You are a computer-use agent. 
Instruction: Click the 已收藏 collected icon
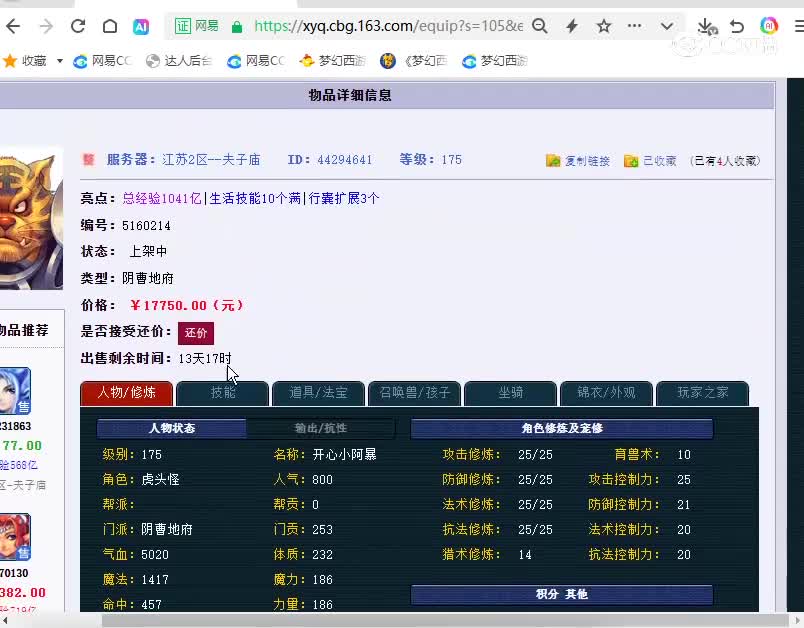click(x=631, y=160)
